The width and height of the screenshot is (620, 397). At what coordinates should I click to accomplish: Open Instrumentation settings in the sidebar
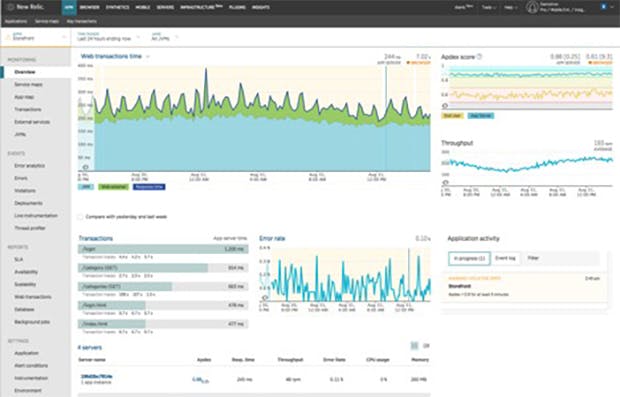(31, 378)
